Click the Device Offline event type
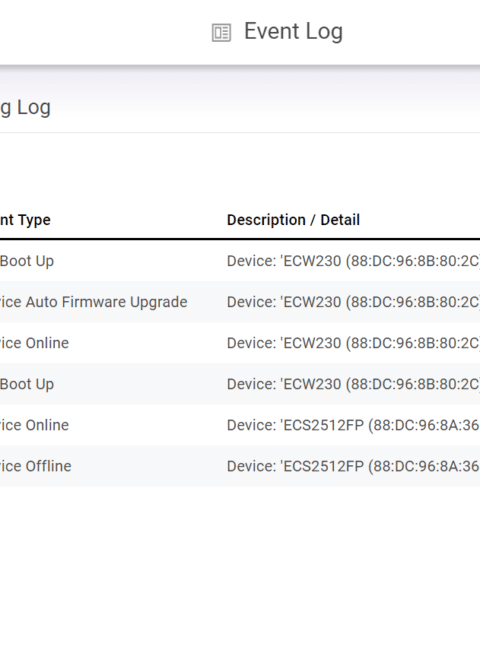Viewport: 480px width, 650px height. (x=36, y=466)
